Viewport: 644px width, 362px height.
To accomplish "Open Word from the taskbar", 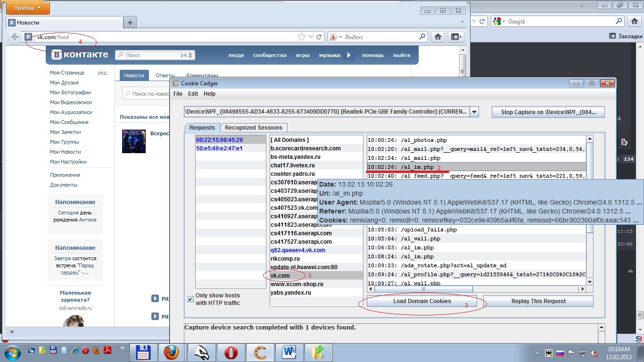I will pyautogui.click(x=290, y=352).
